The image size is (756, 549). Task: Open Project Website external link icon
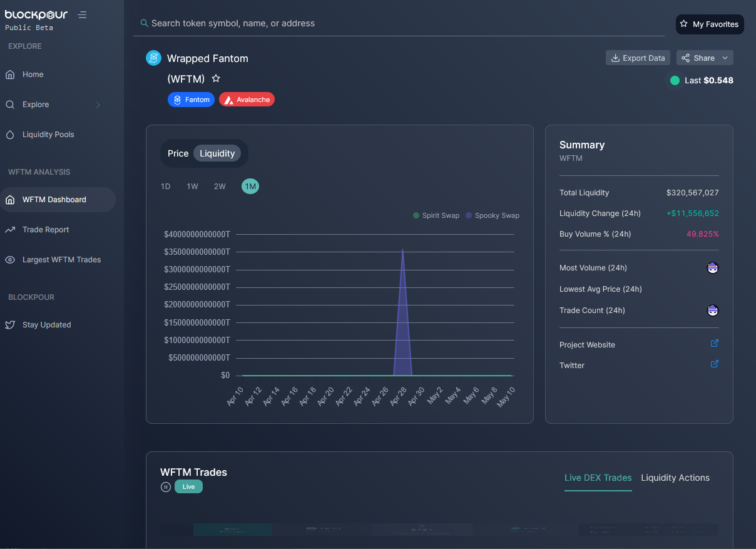click(x=715, y=343)
